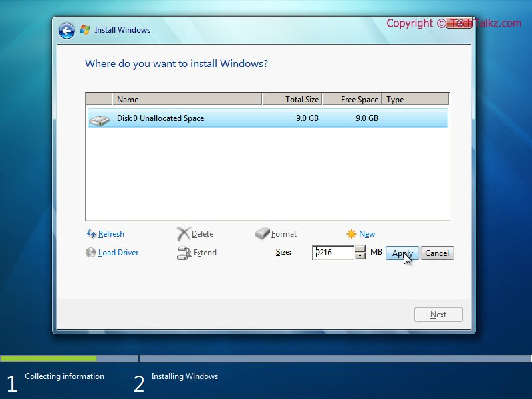Click the 9.0 GB Free Space cell
This screenshot has width=532, height=399.
pyautogui.click(x=367, y=118)
